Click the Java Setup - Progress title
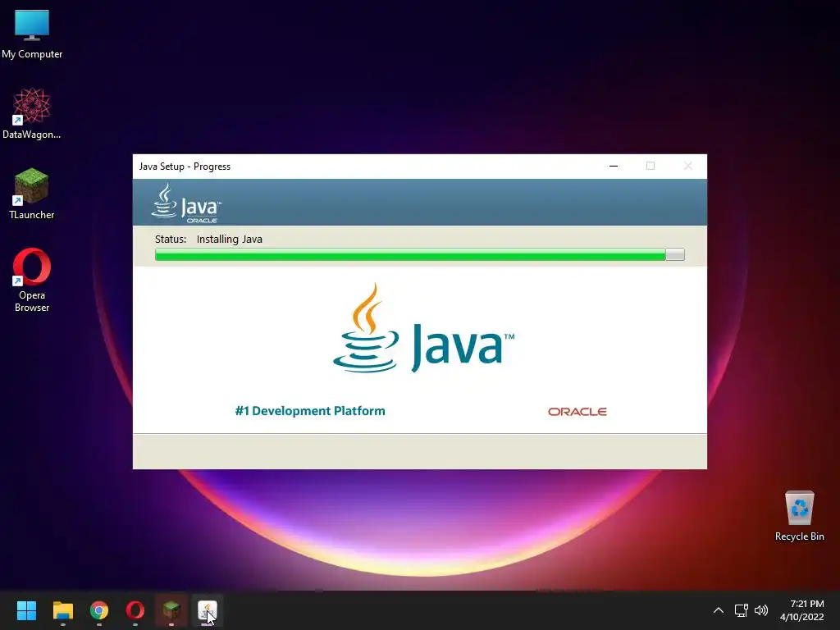Screen dimensions: 840x630 pyautogui.click(x=185, y=167)
